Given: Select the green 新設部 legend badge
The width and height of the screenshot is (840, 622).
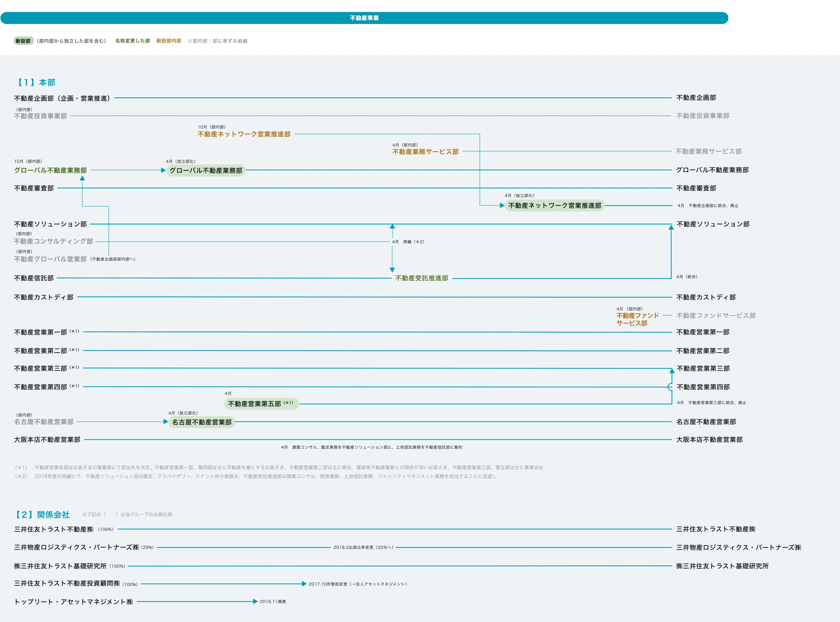Looking at the screenshot, I should 23,41.
